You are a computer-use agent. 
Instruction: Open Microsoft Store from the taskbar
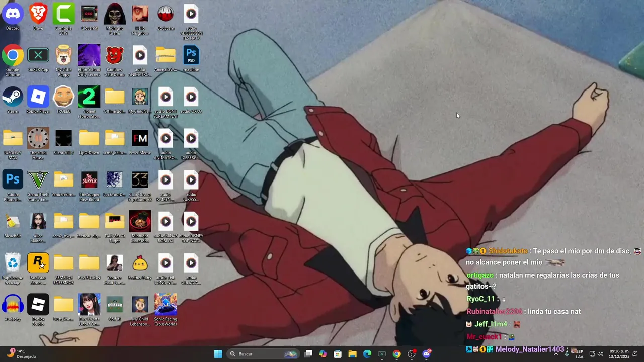point(338,354)
